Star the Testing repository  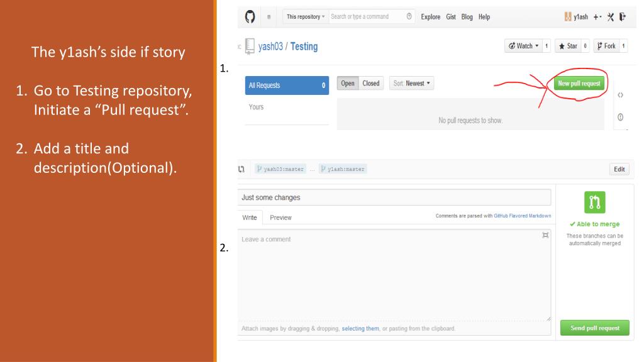tap(568, 46)
